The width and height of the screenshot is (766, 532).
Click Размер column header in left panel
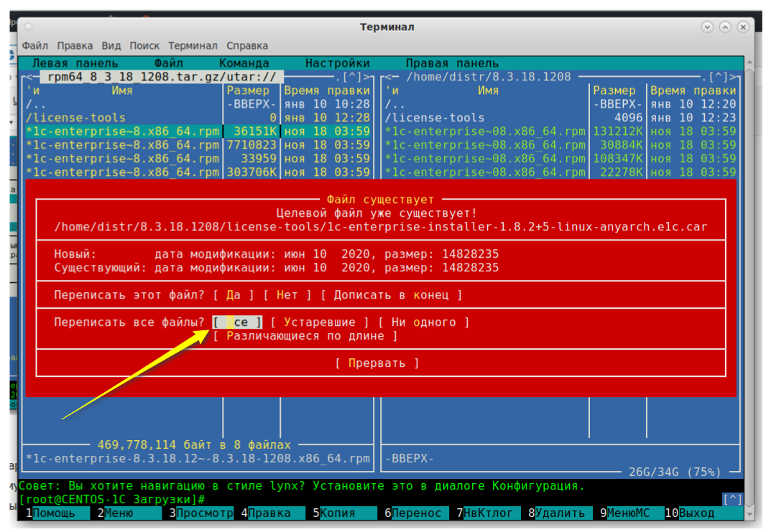coord(248,90)
